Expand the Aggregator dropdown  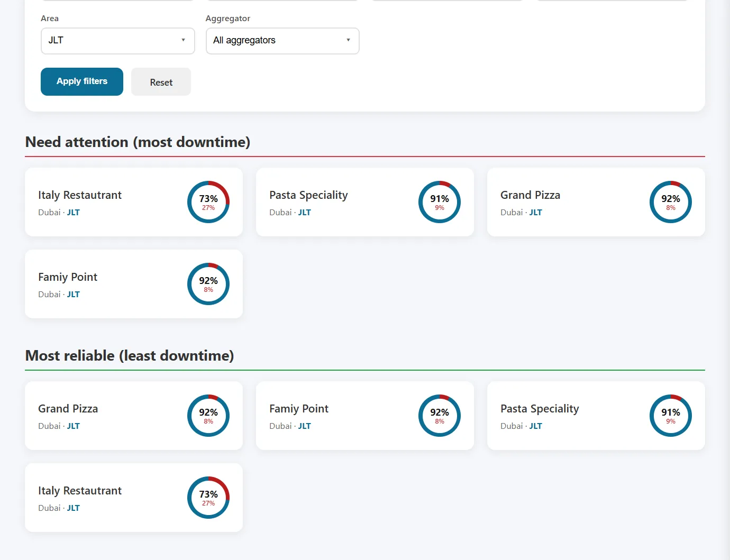(x=282, y=41)
